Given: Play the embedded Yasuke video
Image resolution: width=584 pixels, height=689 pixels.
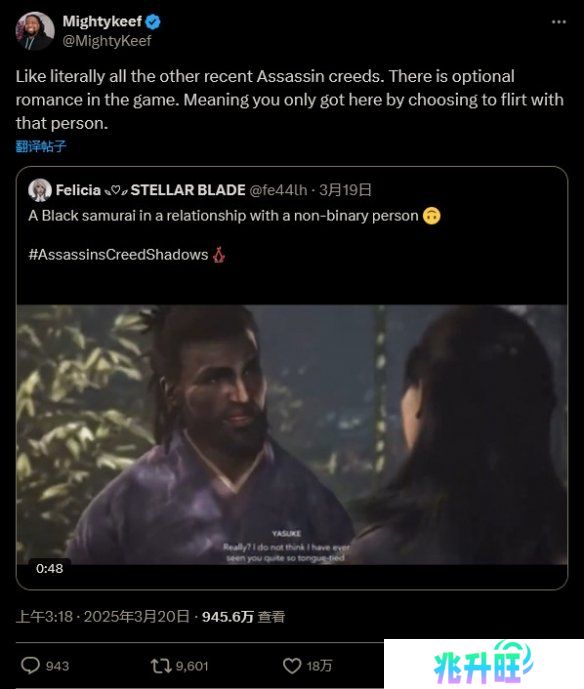Looking at the screenshot, I should [x=292, y=434].
